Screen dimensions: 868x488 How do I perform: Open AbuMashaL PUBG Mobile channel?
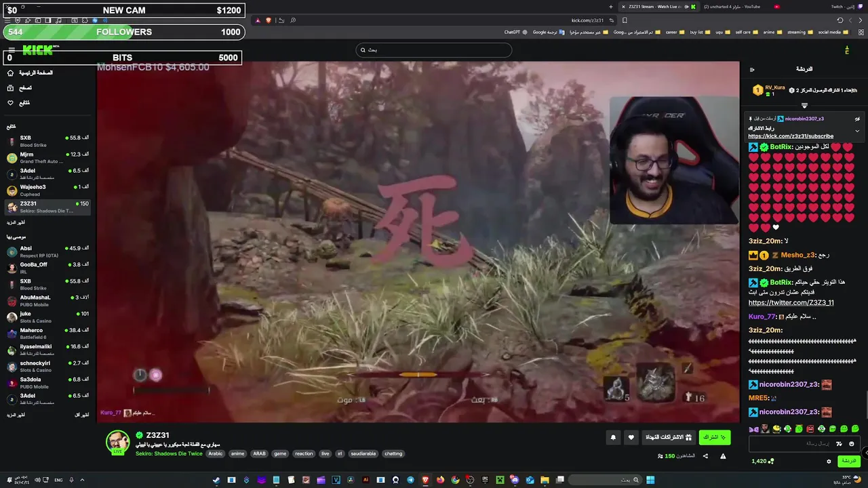point(47,300)
